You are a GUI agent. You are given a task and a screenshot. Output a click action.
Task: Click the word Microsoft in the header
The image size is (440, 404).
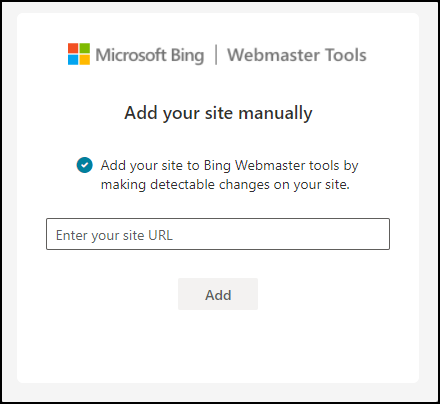tap(131, 55)
